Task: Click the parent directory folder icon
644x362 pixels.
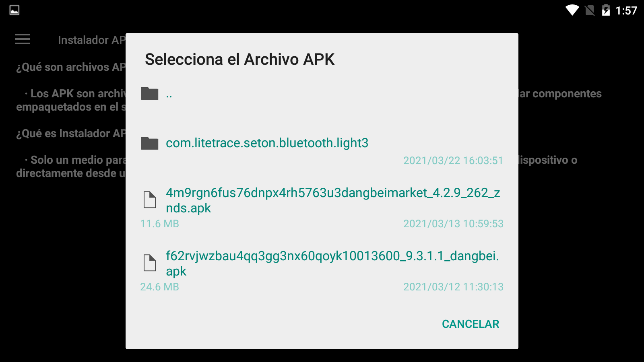Action: point(150,93)
